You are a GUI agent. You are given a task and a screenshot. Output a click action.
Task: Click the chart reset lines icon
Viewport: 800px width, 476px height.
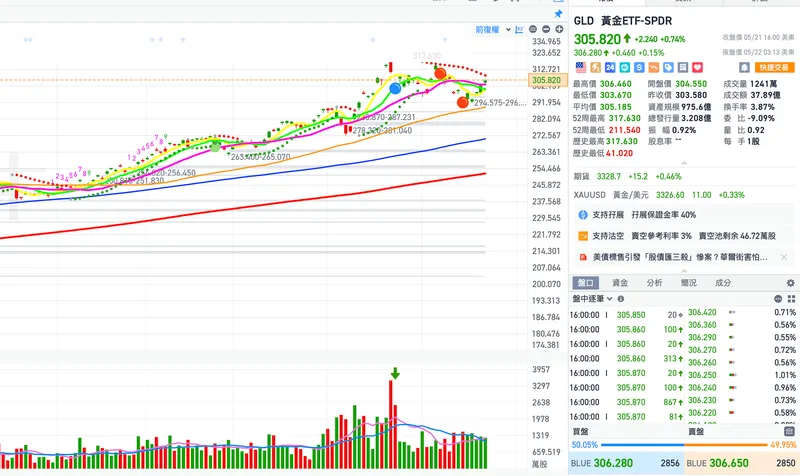click(533, 30)
